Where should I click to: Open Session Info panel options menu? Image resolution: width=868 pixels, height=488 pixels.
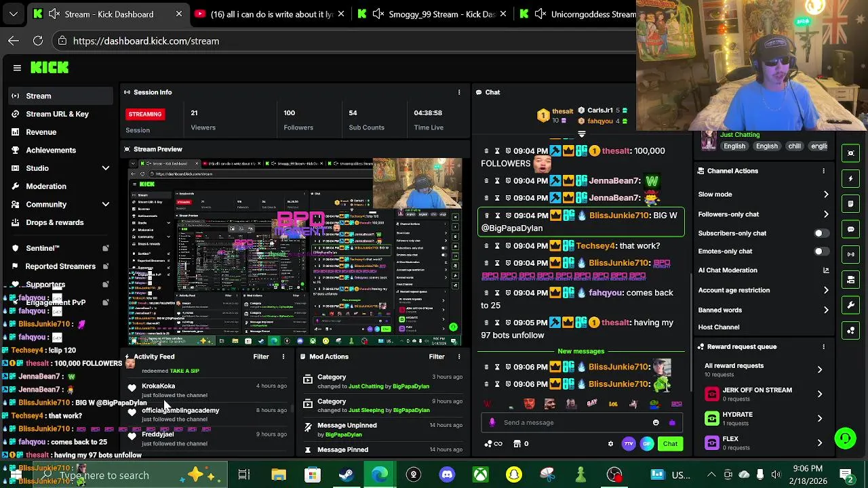459,92
